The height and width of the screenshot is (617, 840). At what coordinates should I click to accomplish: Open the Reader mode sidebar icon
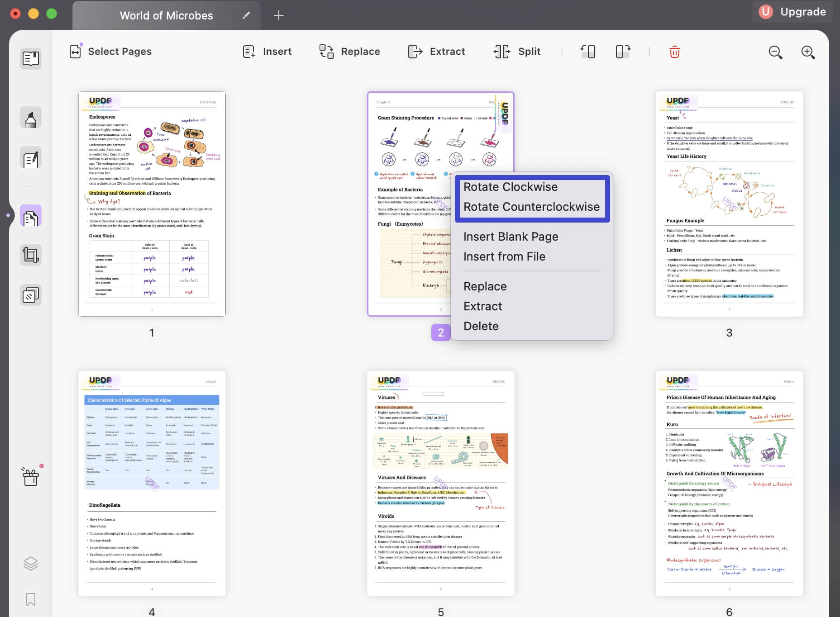(31, 58)
